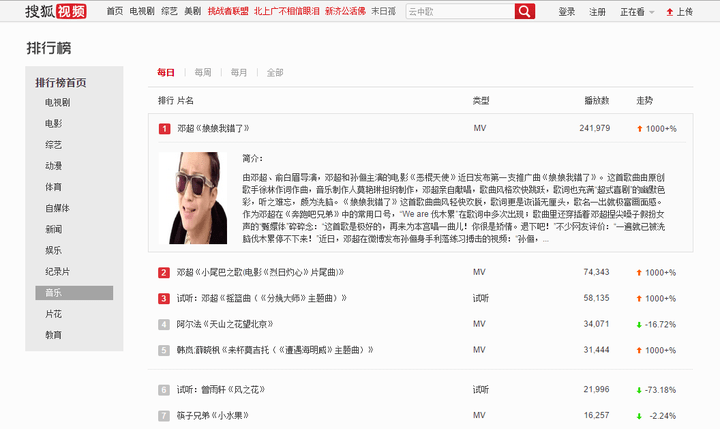Switch to the 全部 all-time tab
The image size is (720, 429).
pos(275,73)
